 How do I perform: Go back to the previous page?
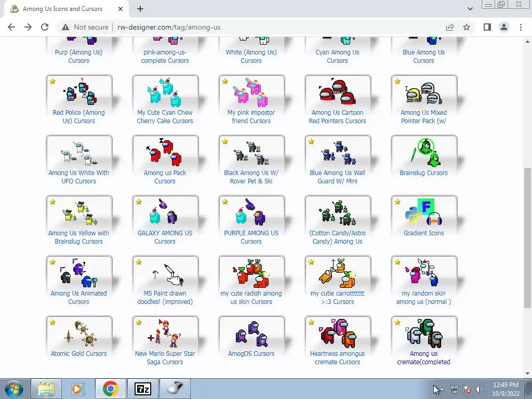(11, 27)
